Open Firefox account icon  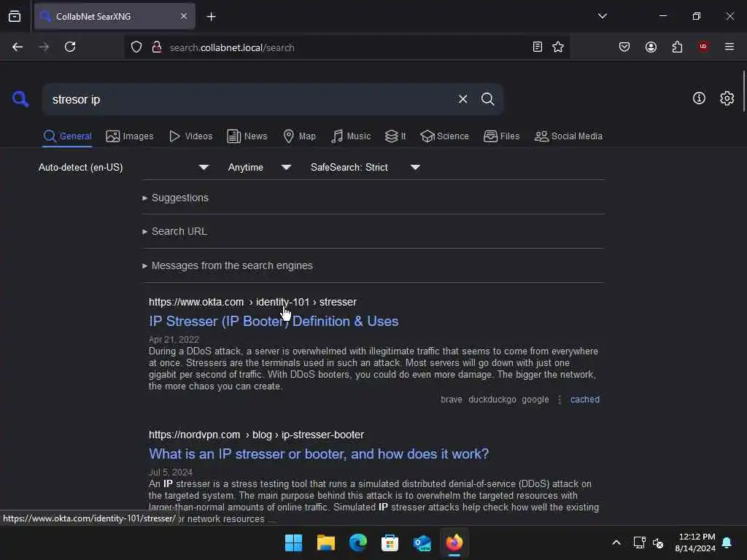(x=651, y=47)
